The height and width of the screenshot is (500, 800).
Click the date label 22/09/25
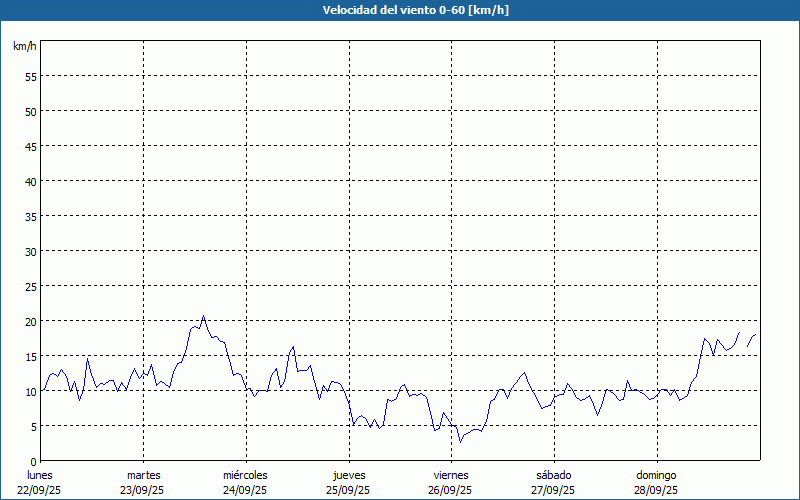40,490
